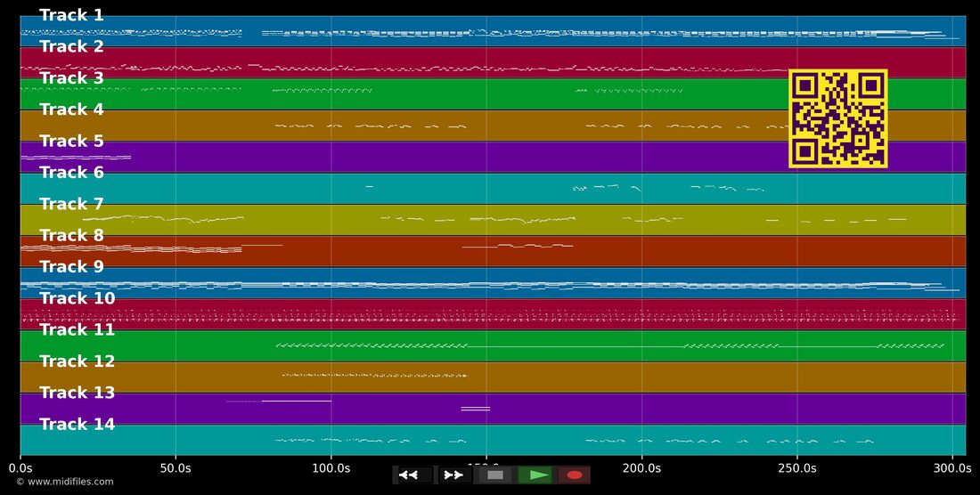The width and height of the screenshot is (980, 495).
Task: Select the Track 12 label
Action: tap(77, 361)
